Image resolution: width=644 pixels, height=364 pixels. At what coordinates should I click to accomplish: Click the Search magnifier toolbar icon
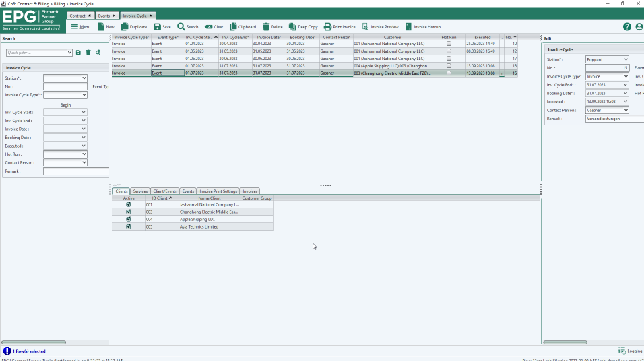point(181,27)
